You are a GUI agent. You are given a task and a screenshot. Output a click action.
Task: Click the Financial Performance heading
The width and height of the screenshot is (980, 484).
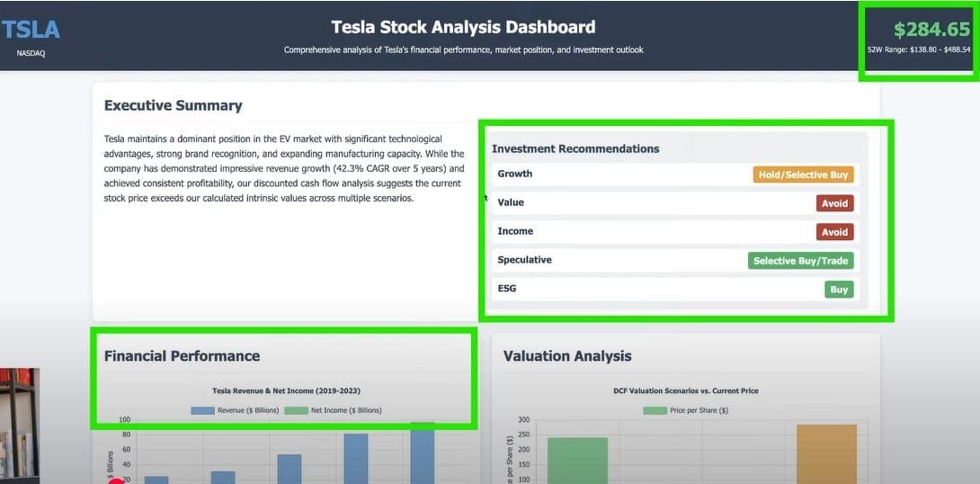[182, 355]
